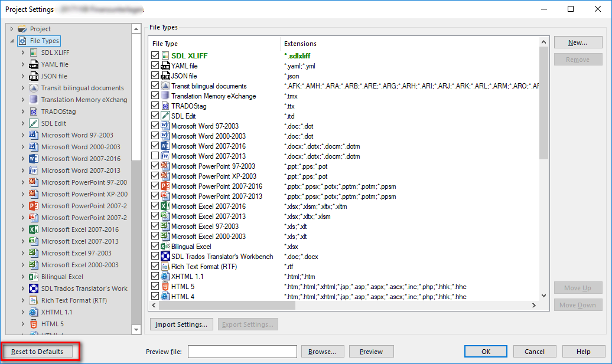Click the Help button
Screen dimensions: 612x364
pos(584,352)
